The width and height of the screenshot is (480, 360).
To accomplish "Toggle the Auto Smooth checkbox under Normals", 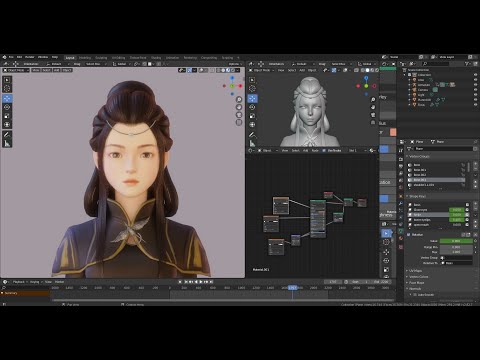I will coord(415,295).
